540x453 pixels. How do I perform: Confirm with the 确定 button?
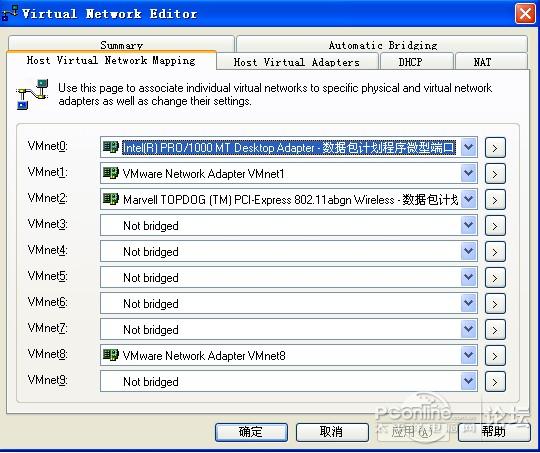[x=251, y=432]
